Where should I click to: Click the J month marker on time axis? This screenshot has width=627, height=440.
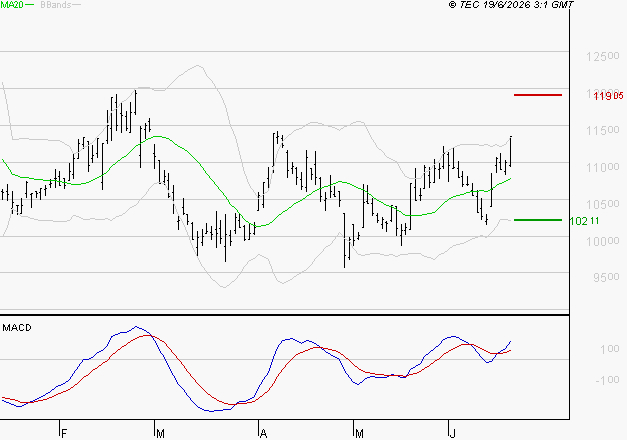pyautogui.click(x=453, y=434)
